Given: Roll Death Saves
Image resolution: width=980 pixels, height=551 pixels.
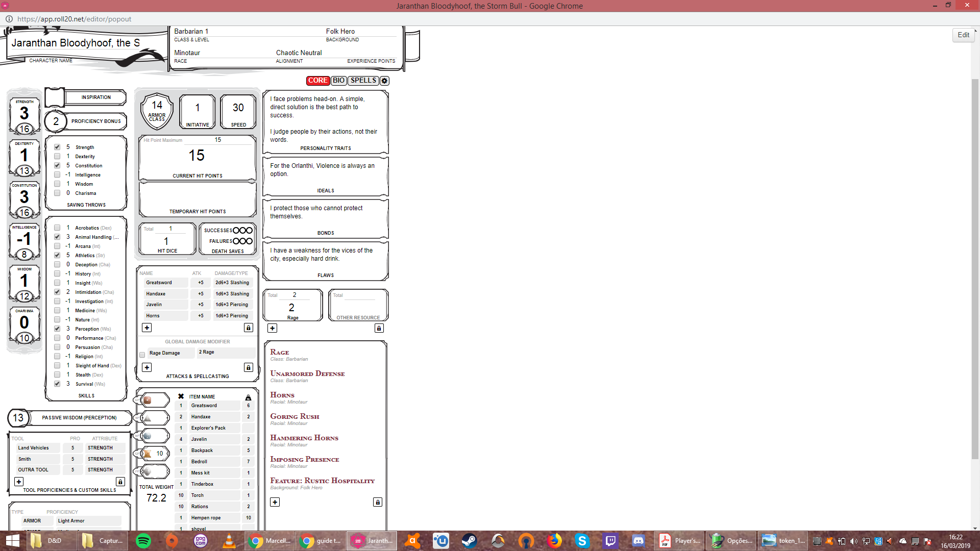Looking at the screenshot, I should (228, 252).
